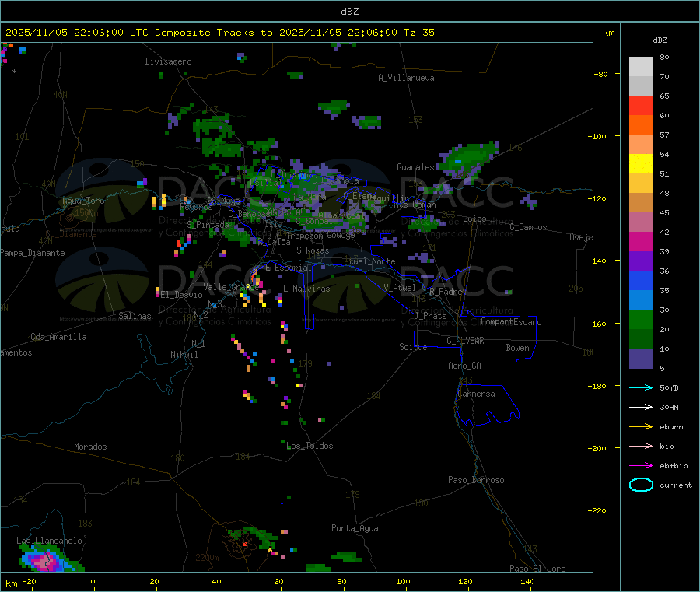Click the eb+bip magenta arrow legend icon
The height and width of the screenshot is (592, 700).
pos(641,466)
